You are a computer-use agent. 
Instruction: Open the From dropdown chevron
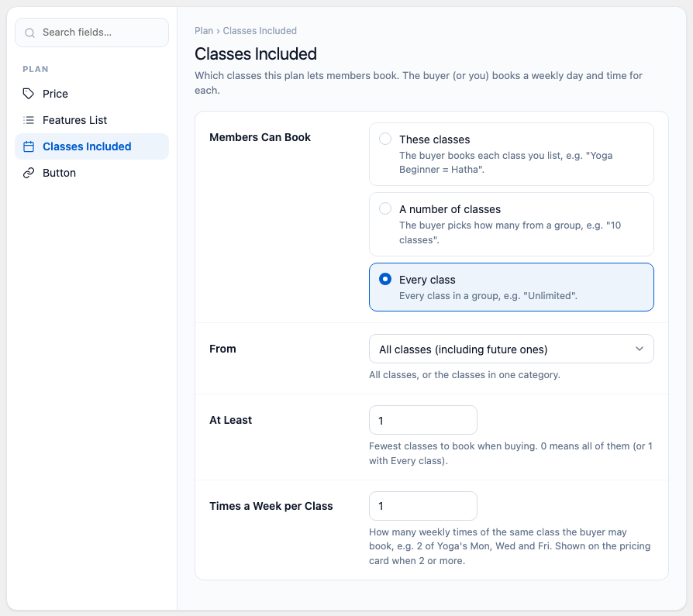(639, 349)
